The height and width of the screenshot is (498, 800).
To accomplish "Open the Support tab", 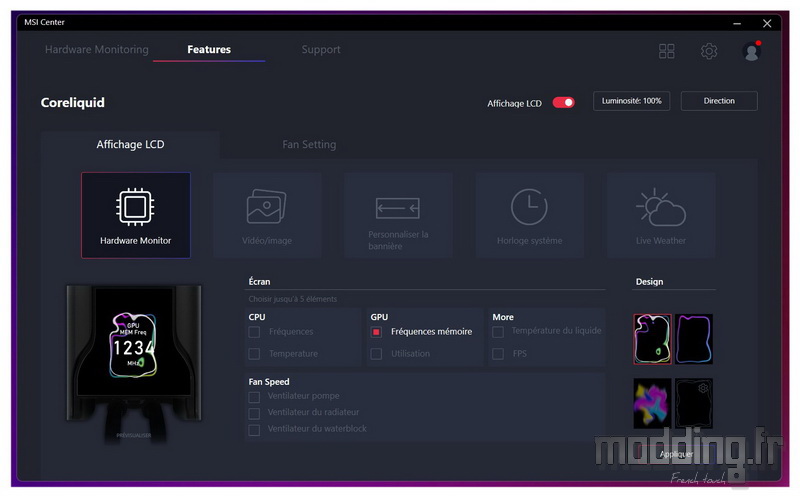I will 321,49.
